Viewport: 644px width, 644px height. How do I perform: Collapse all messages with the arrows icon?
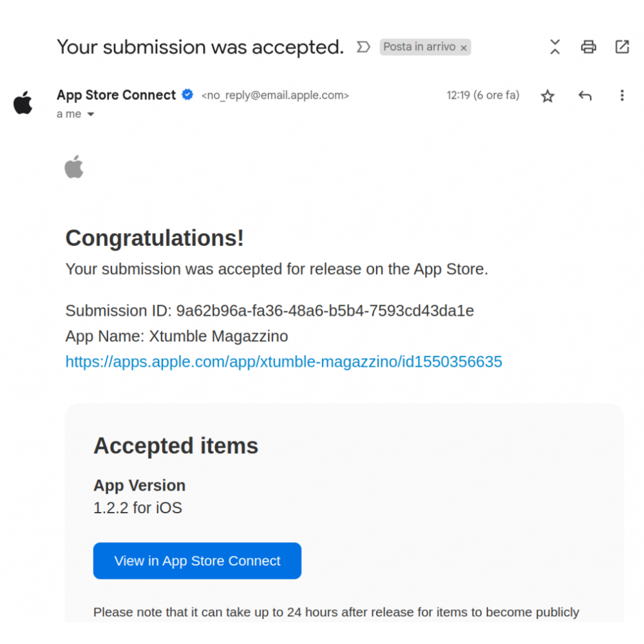[x=554, y=47]
